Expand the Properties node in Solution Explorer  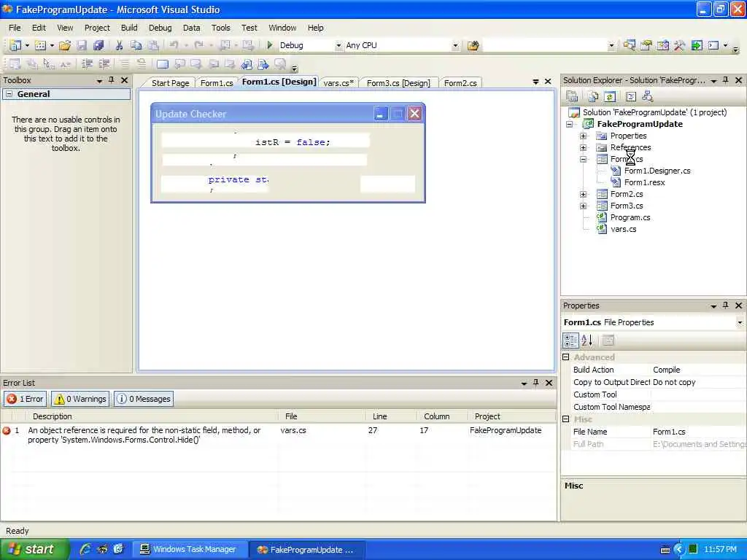point(583,136)
